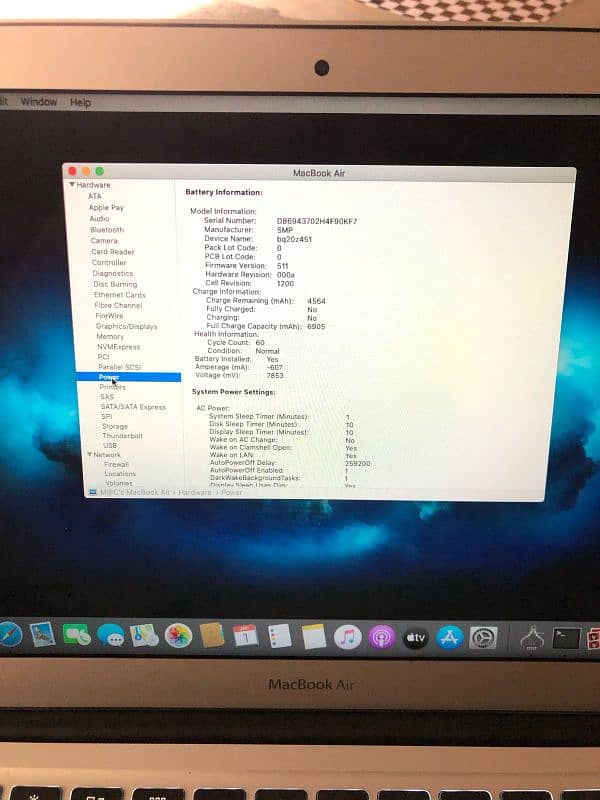
Task: Select PCI in the sidebar
Action: coord(103,357)
